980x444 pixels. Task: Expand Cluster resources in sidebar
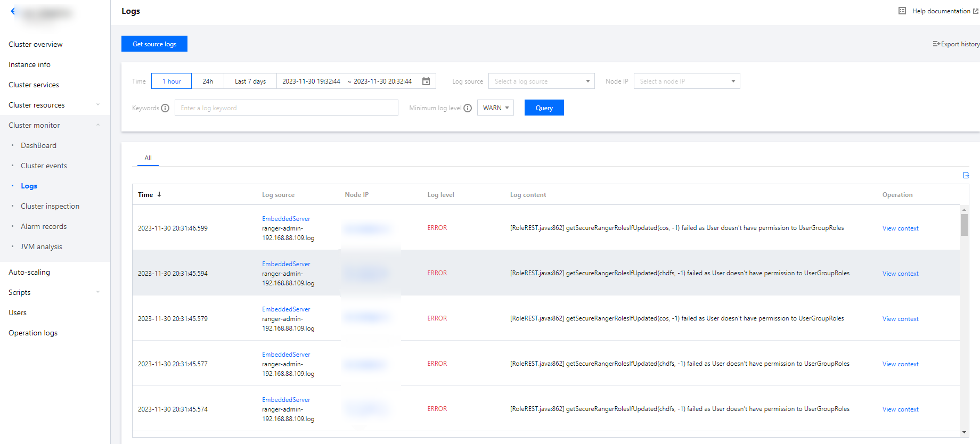tap(53, 105)
